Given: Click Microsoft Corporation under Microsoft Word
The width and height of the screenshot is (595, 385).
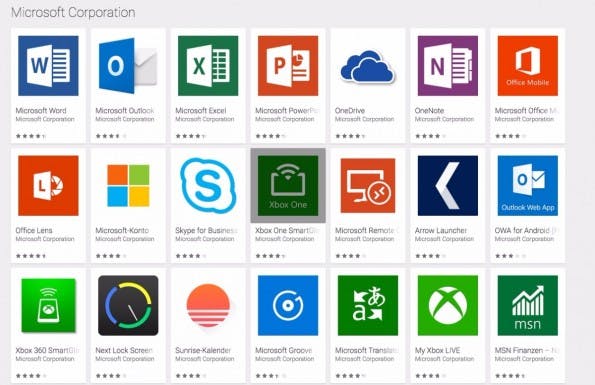Looking at the screenshot, I should 45,119.
